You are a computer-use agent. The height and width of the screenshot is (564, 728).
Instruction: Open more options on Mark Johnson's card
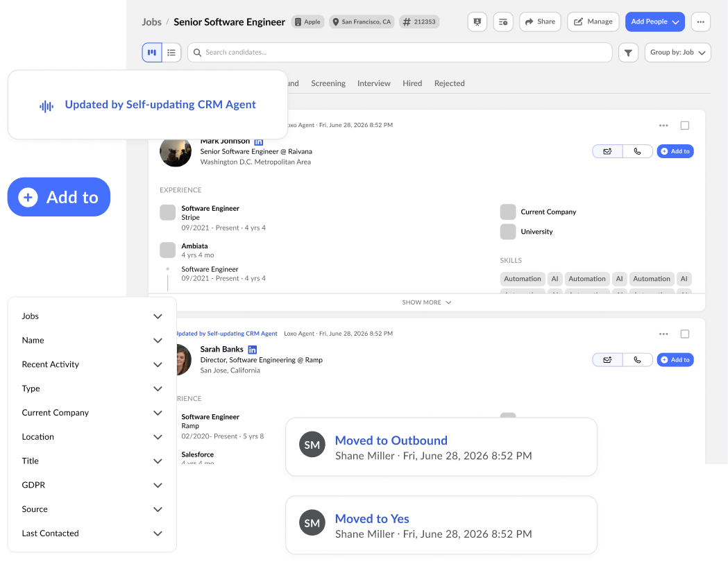pyautogui.click(x=663, y=126)
